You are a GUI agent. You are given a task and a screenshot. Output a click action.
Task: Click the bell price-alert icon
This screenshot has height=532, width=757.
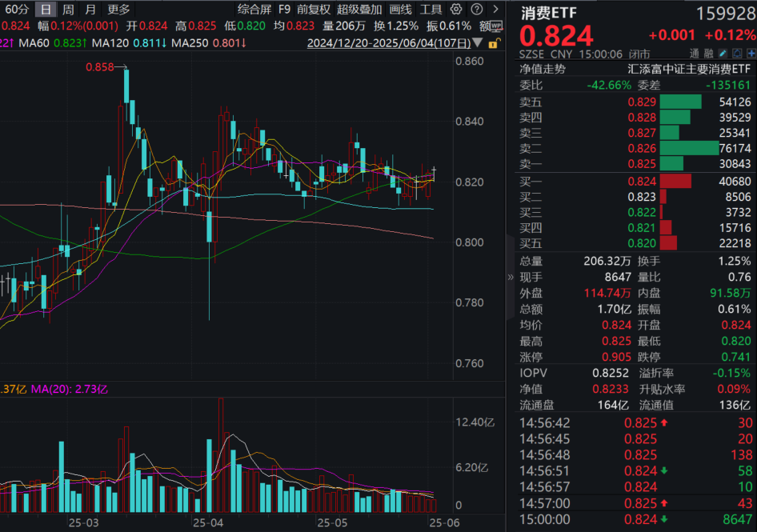pyautogui.click(x=737, y=53)
